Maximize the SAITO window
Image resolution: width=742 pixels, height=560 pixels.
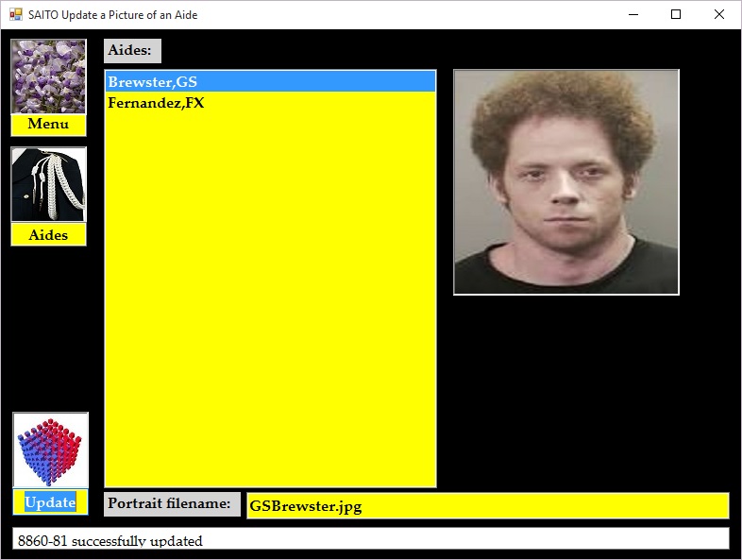tap(676, 15)
